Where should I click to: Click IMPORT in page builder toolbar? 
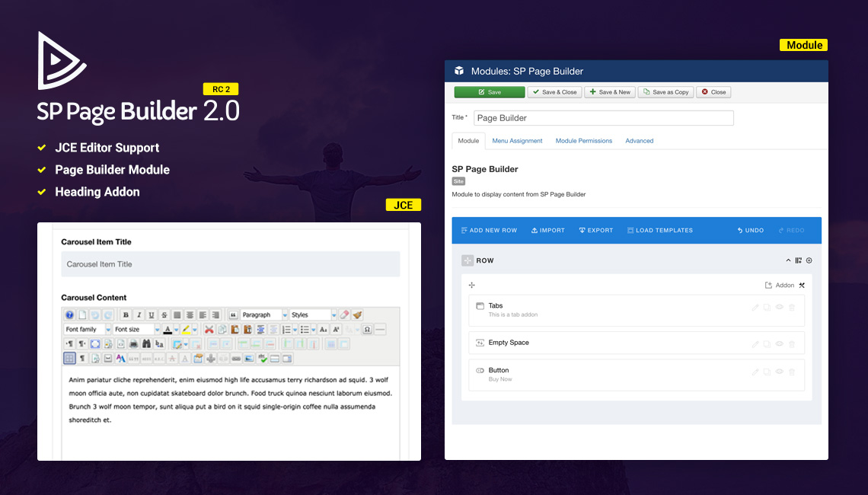pos(548,230)
